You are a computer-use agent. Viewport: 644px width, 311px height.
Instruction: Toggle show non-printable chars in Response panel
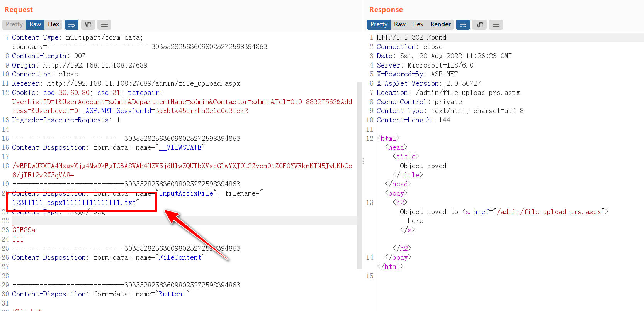pos(480,25)
